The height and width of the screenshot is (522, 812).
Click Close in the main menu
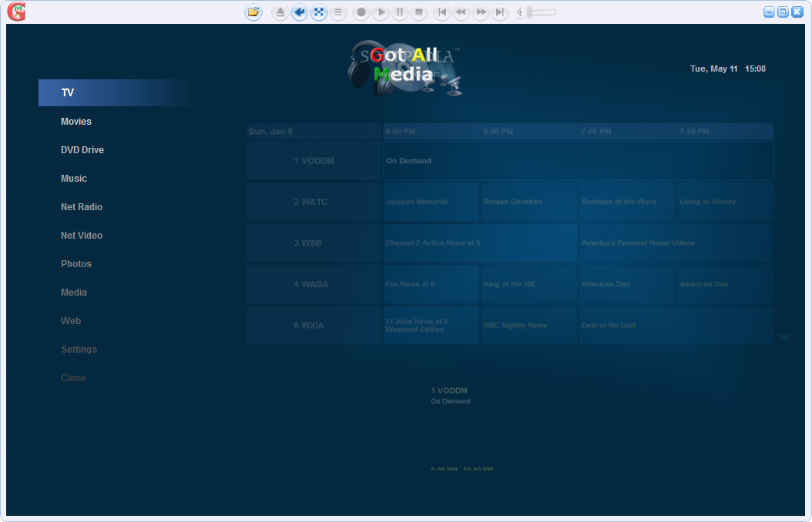pyautogui.click(x=73, y=377)
